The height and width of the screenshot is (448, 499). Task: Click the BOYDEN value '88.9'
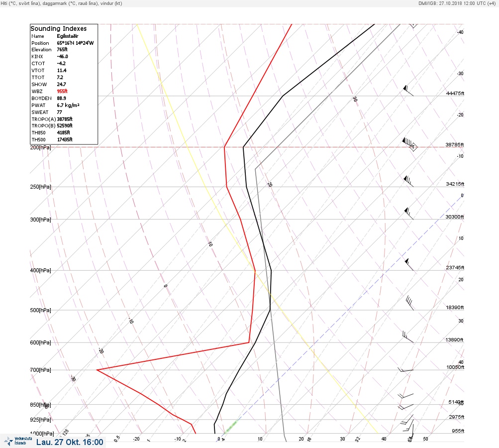[61, 98]
